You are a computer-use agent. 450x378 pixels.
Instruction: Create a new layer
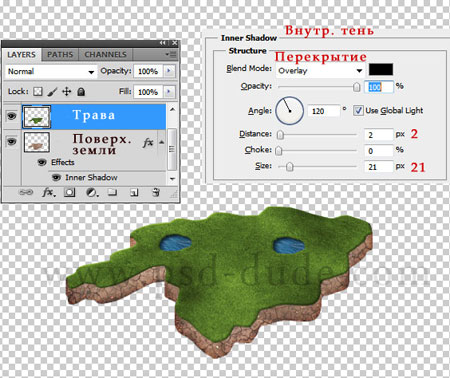[134, 192]
